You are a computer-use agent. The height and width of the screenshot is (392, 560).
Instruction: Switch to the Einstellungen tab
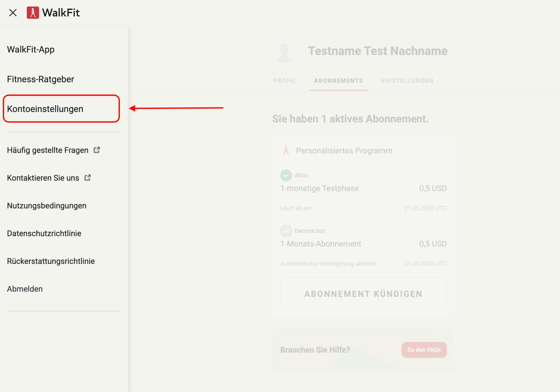(407, 81)
